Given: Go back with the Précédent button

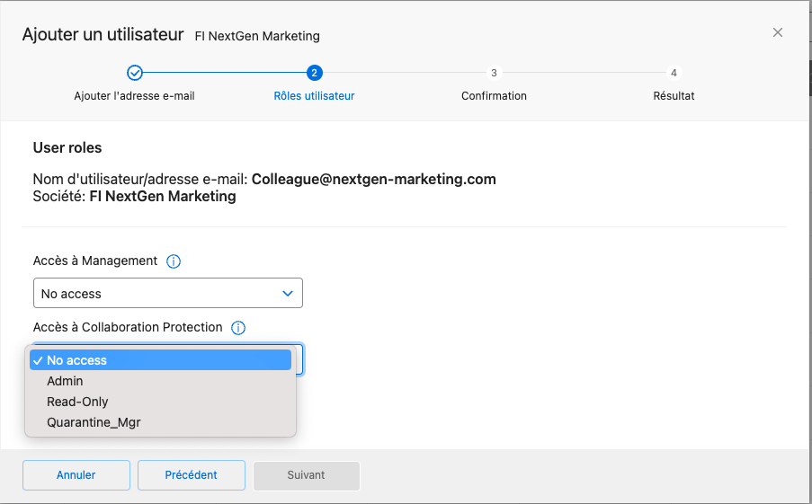Looking at the screenshot, I should 191,475.
